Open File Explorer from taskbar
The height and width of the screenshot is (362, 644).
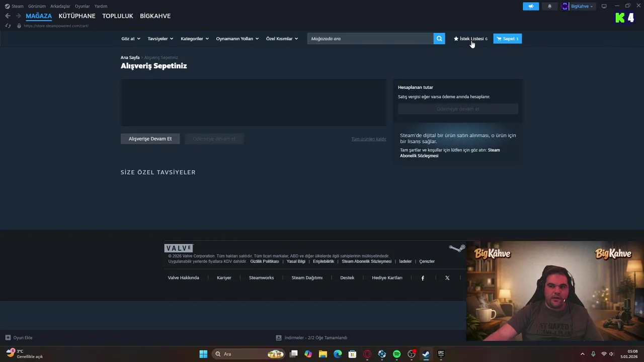tap(323, 354)
